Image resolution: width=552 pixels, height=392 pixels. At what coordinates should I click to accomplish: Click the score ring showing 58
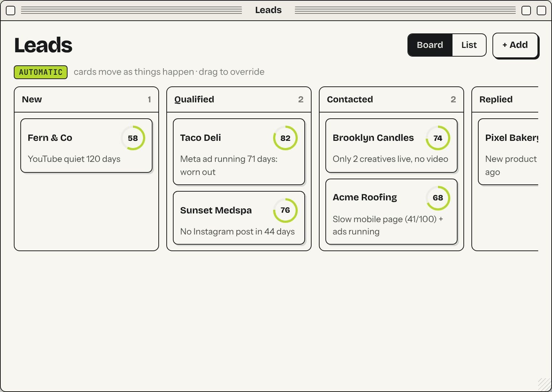point(133,138)
